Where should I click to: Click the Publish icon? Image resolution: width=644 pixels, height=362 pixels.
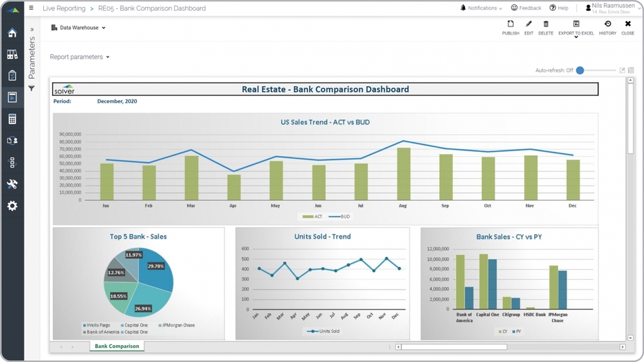coord(510,27)
